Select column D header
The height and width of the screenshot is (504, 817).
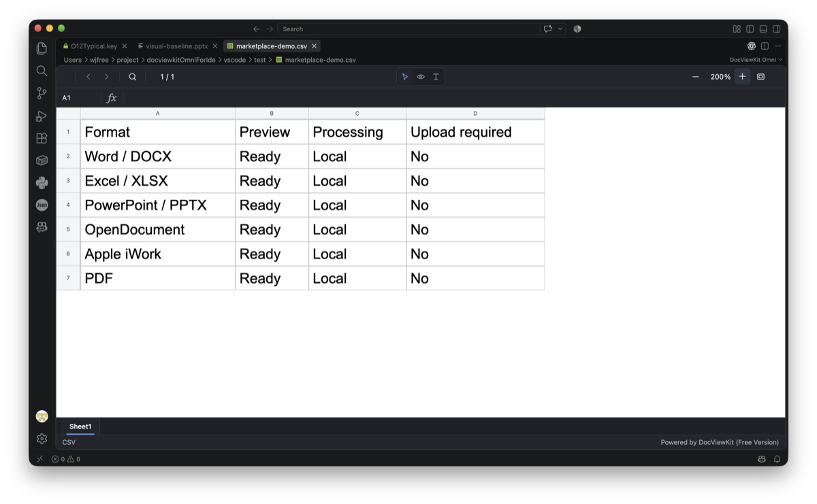[475, 114]
